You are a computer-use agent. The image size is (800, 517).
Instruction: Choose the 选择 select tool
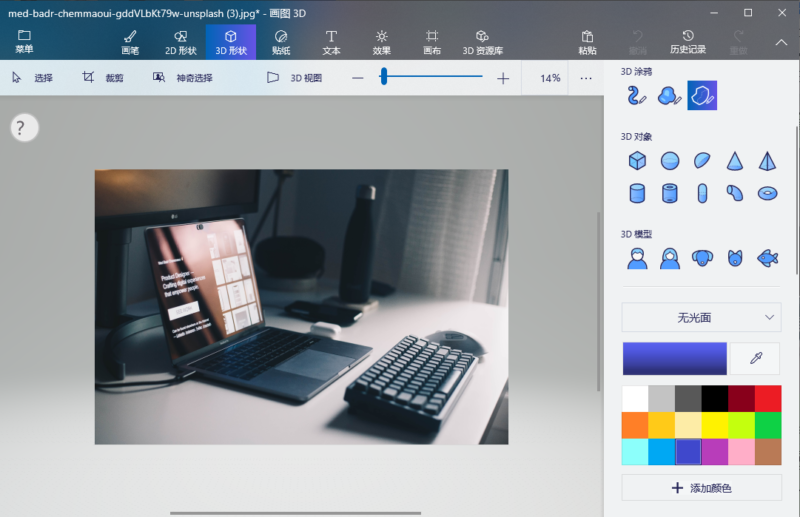tap(33, 78)
